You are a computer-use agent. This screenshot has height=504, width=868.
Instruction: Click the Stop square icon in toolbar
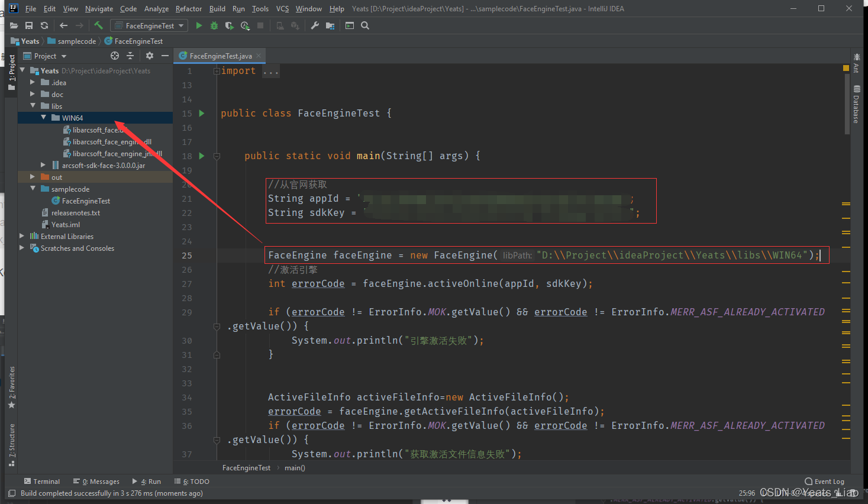click(260, 25)
